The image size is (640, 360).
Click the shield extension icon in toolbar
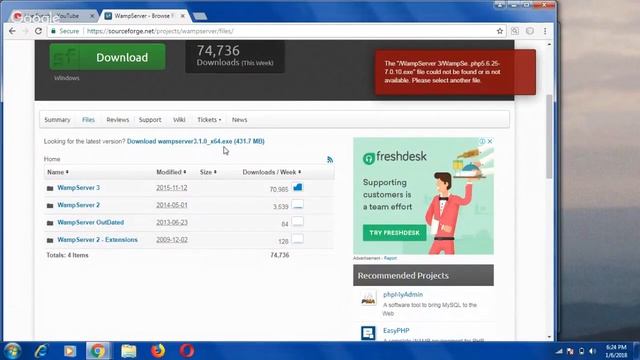pos(530,31)
